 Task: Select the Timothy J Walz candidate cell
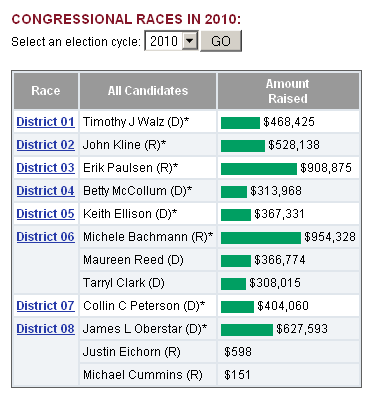pyautogui.click(x=148, y=122)
